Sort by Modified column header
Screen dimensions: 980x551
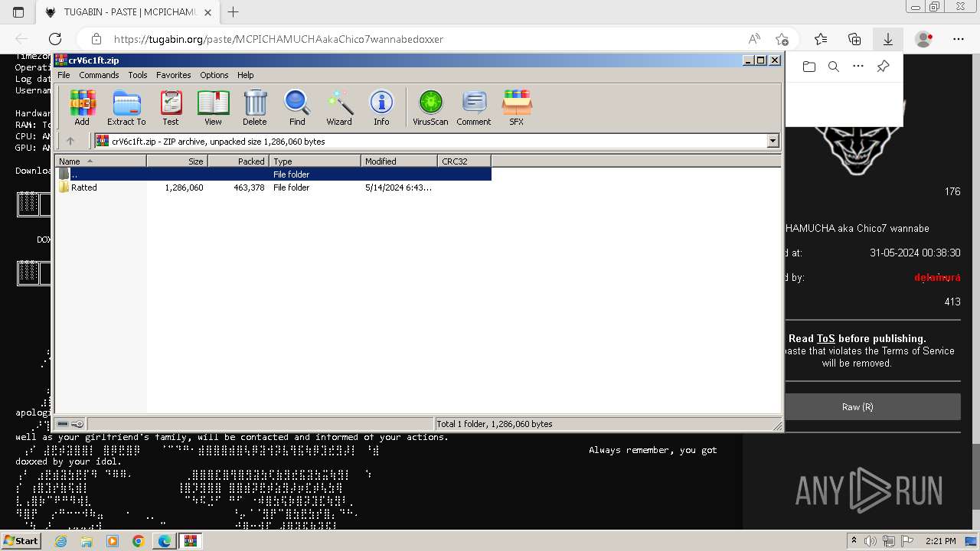click(399, 161)
